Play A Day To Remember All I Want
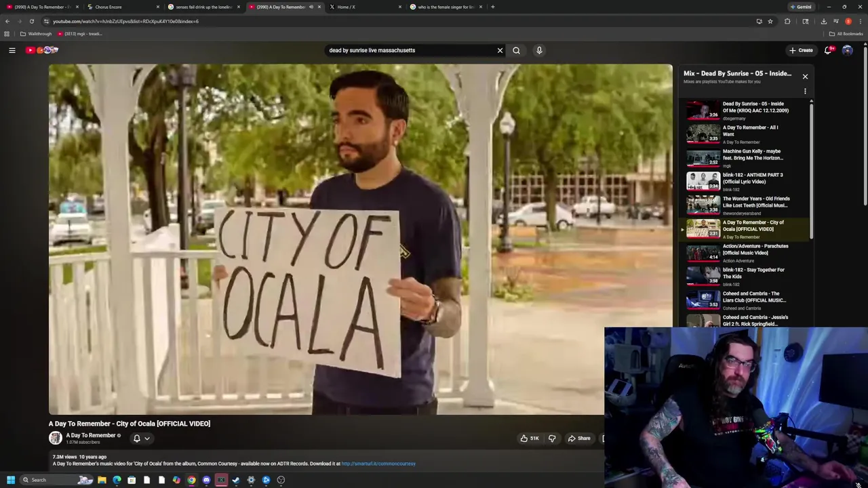868x488 pixels. 745,134
